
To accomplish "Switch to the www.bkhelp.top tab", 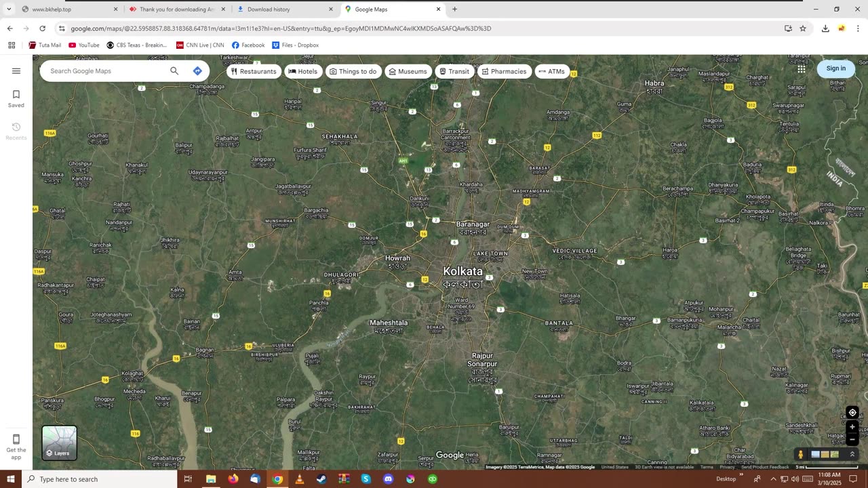I will click(68, 9).
